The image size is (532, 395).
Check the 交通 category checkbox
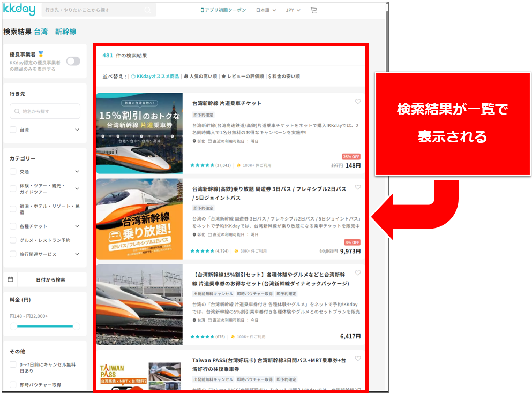coord(13,172)
